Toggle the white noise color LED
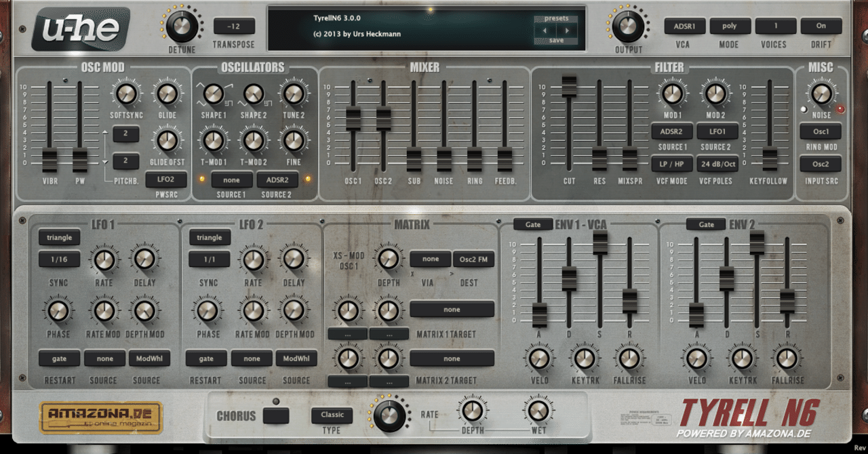The image size is (868, 454). pos(805,108)
